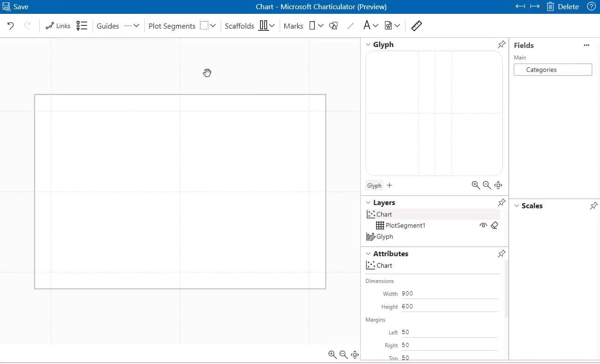The image size is (600, 364).
Task: Select the Glyph tab button
Action: (x=374, y=186)
